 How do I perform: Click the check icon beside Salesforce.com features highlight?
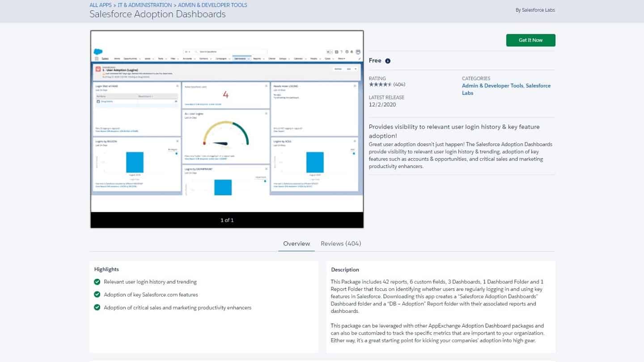[97, 295]
